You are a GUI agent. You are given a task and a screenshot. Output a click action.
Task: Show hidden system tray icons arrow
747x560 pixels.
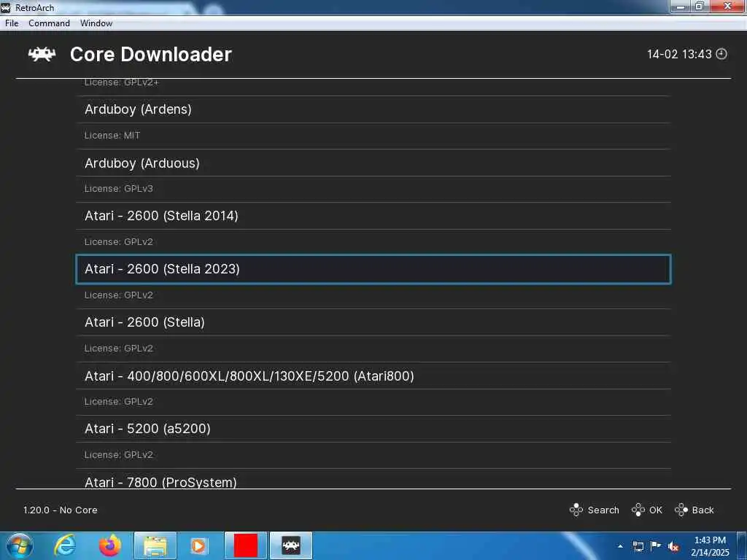coord(620,546)
